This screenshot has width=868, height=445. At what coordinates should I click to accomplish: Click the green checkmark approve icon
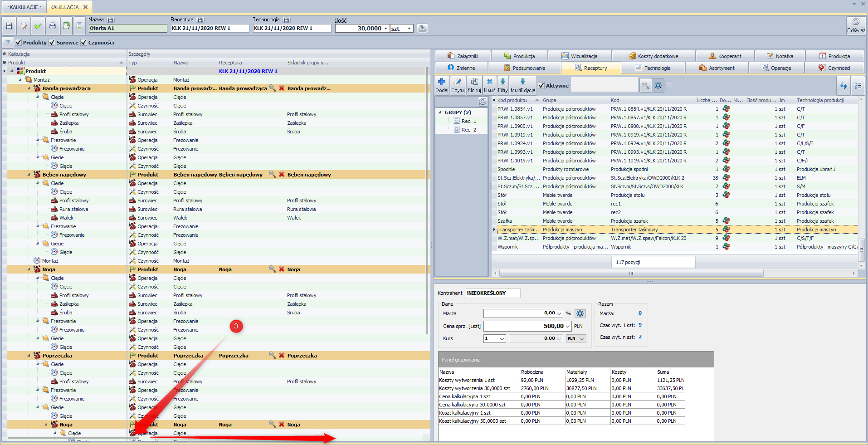coord(38,26)
